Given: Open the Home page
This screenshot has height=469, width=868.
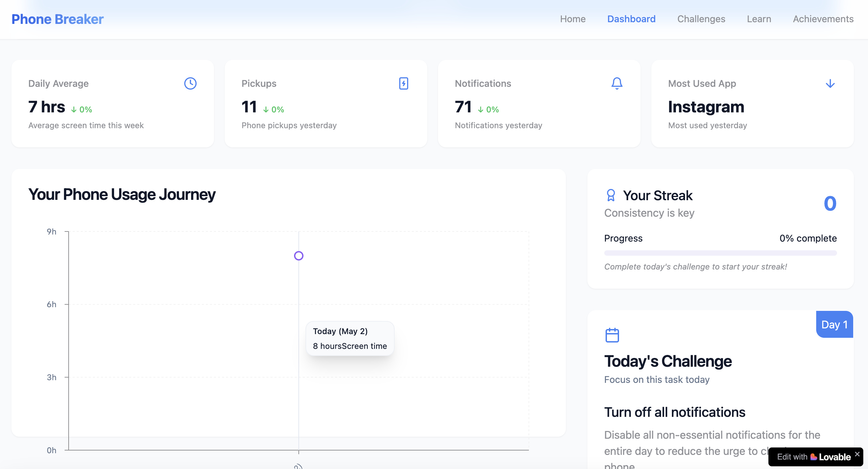Looking at the screenshot, I should (x=573, y=19).
